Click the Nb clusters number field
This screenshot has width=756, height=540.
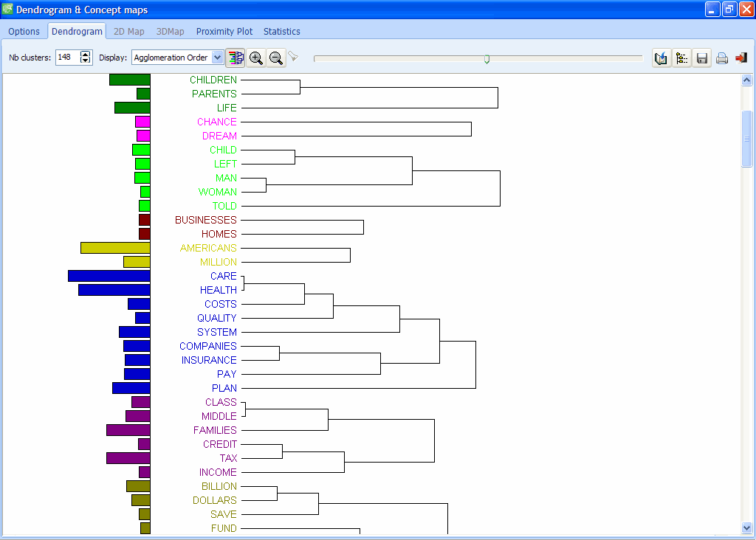point(67,58)
